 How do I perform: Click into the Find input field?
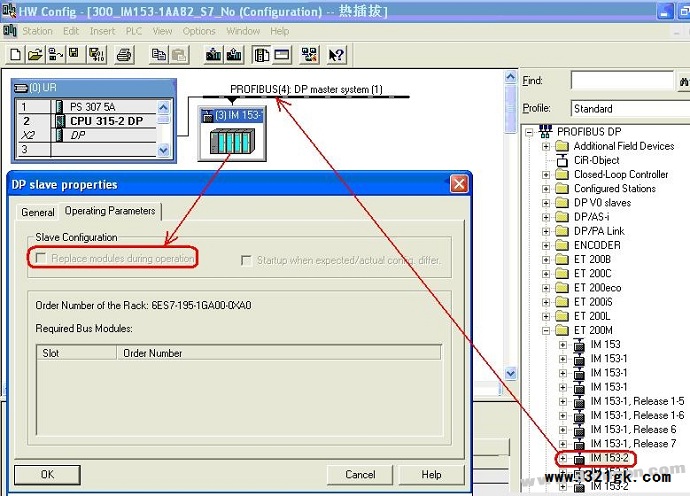click(x=622, y=81)
